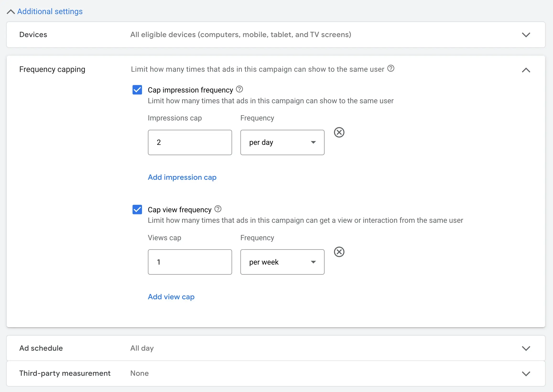Click Add impression cap link
Image resolution: width=553 pixels, height=392 pixels.
(182, 177)
